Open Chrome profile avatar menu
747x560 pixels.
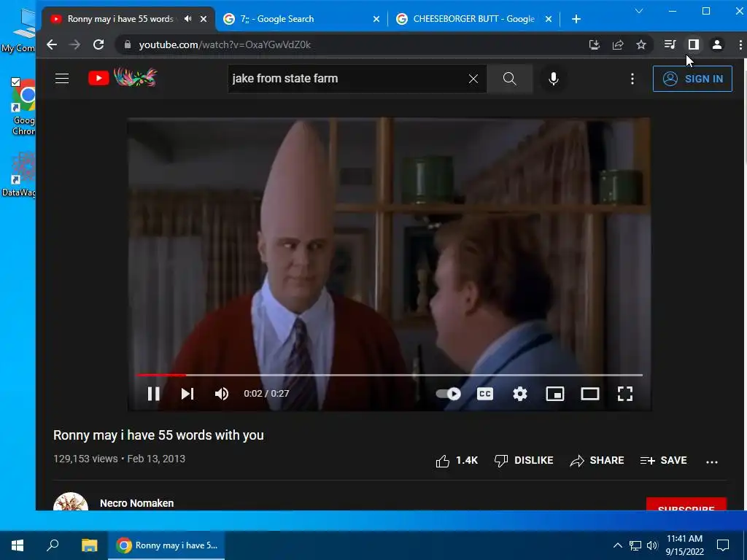click(717, 44)
